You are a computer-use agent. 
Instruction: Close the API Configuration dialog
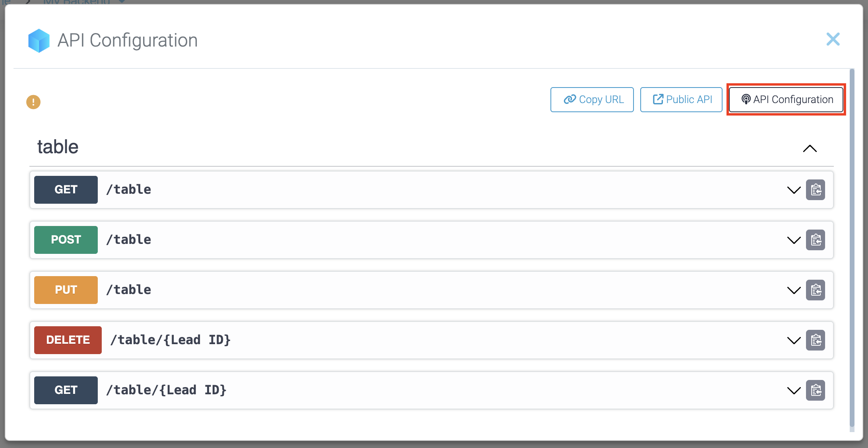point(833,39)
